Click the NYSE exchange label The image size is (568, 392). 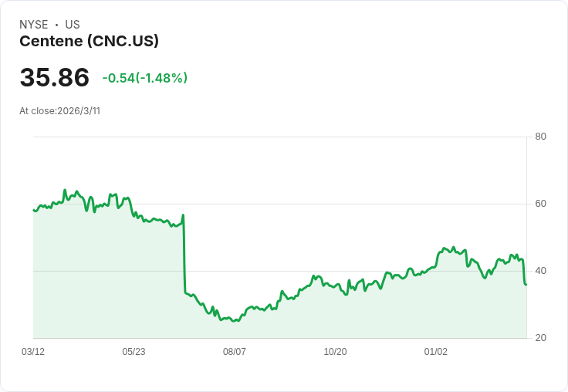point(34,25)
